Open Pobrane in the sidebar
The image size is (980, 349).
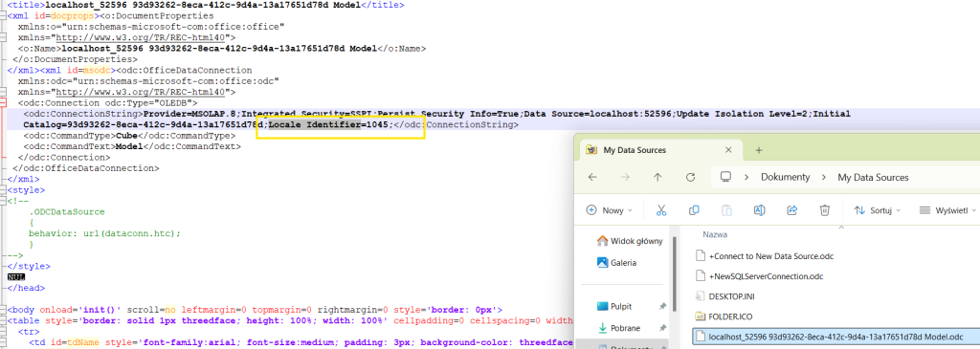coord(618,328)
